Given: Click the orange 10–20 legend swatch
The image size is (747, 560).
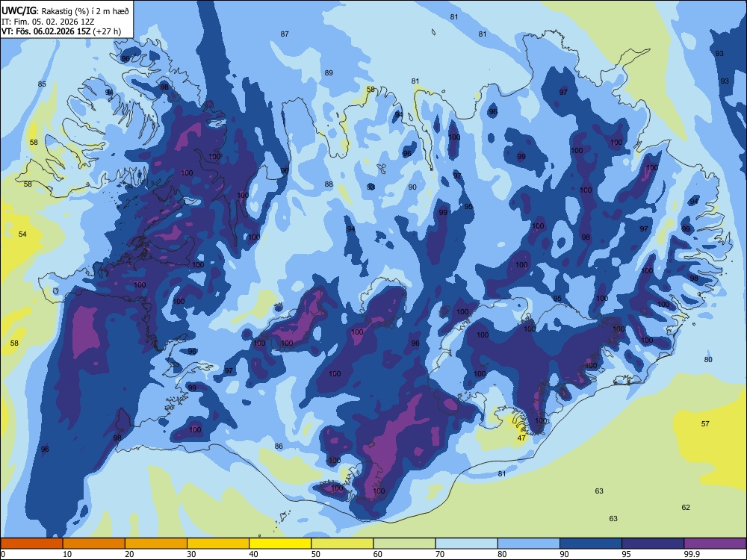Looking at the screenshot, I should pyautogui.click(x=94, y=544).
